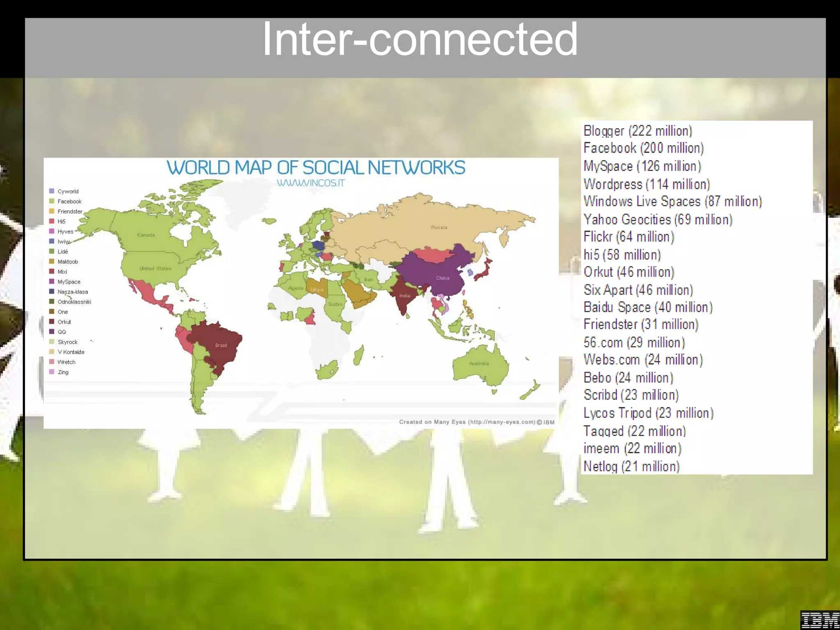This screenshot has width=840, height=630.
Task: Click the Nasza-klasa legend label
Action: coord(73,292)
